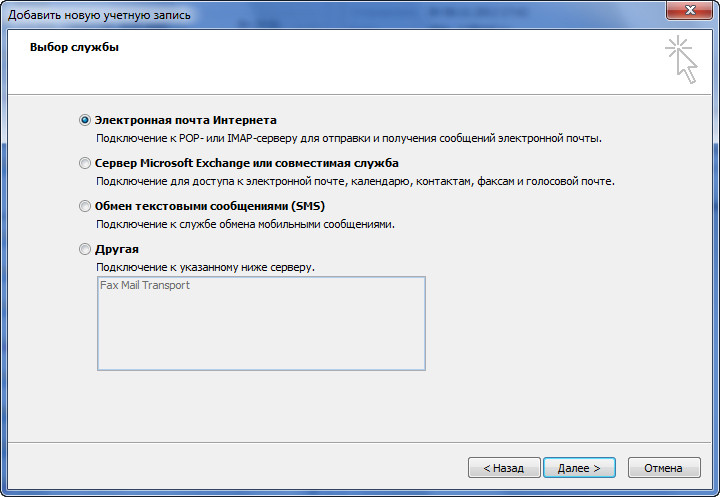The height and width of the screenshot is (497, 720).
Task: Click the cursor wizard icon in the header
Action: coord(681,60)
